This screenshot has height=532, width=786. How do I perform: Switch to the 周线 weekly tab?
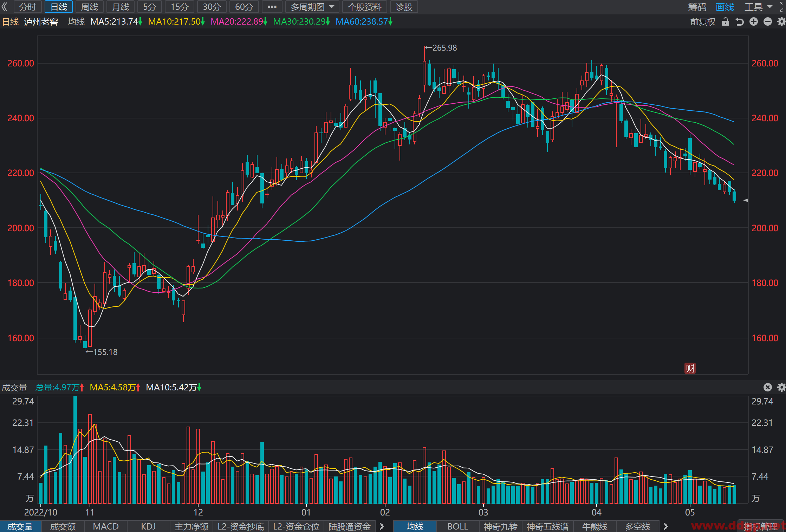tap(90, 7)
